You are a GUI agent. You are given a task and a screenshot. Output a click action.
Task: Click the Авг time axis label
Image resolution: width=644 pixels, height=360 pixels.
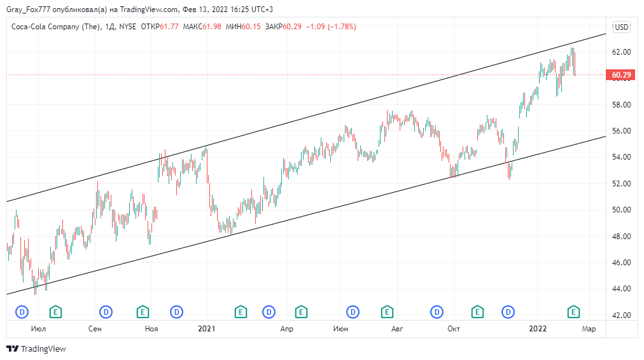tap(397, 329)
